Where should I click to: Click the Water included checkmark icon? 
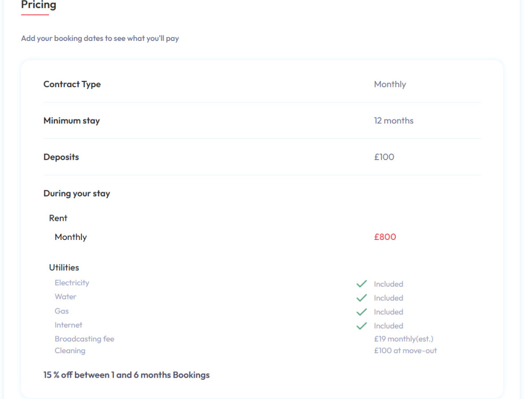pos(362,298)
